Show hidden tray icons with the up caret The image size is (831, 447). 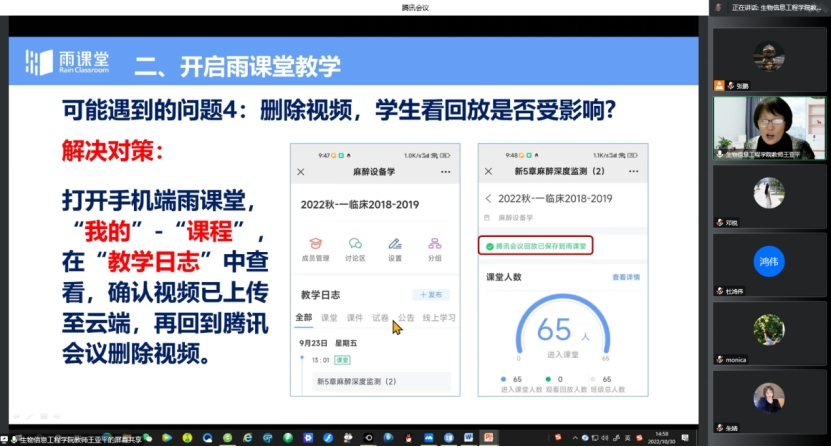tap(575, 438)
